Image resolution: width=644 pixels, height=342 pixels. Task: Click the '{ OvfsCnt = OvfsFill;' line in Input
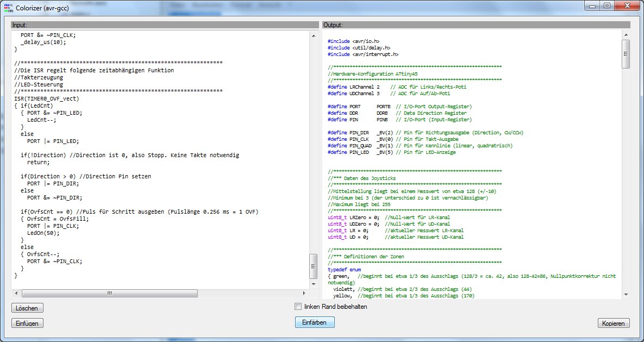55,219
